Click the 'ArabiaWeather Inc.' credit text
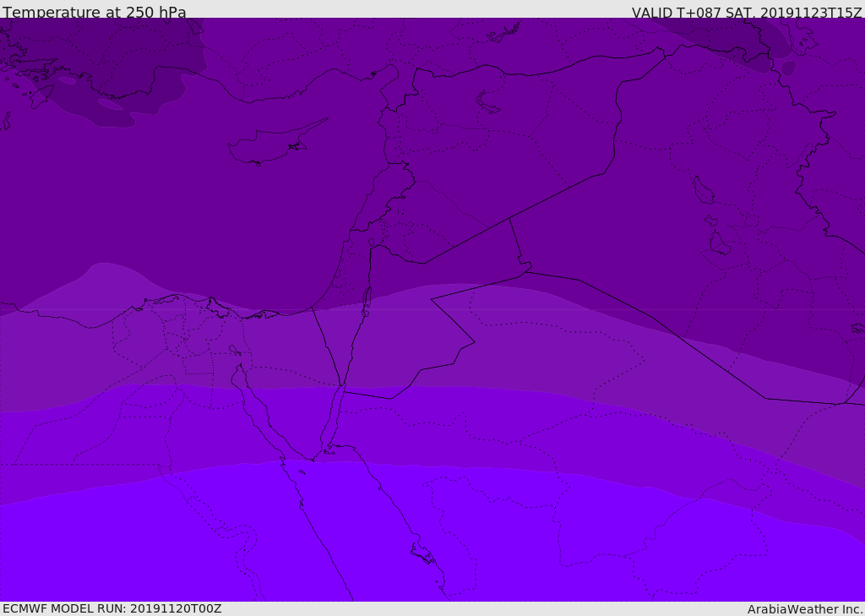The image size is (865, 616). coord(805,609)
